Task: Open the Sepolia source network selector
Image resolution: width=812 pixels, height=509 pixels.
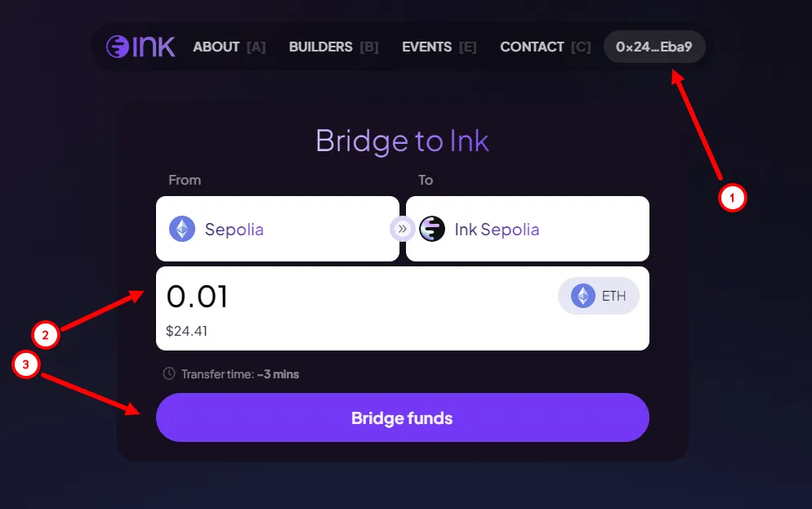Action: pyautogui.click(x=278, y=229)
